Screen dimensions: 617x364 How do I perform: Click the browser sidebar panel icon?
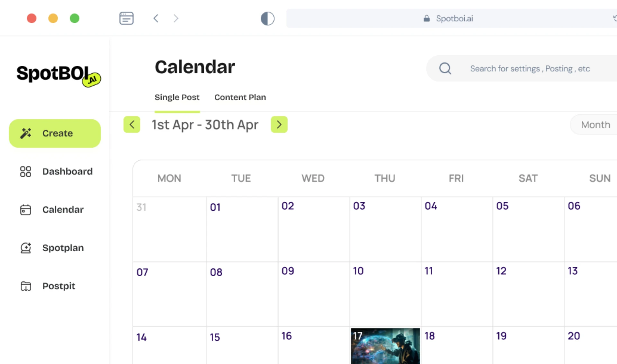tap(126, 18)
